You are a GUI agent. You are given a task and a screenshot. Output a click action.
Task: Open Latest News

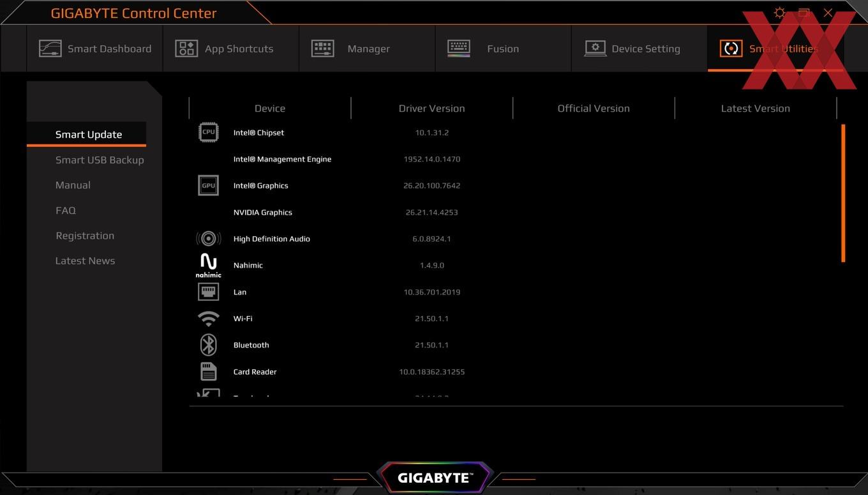85,261
